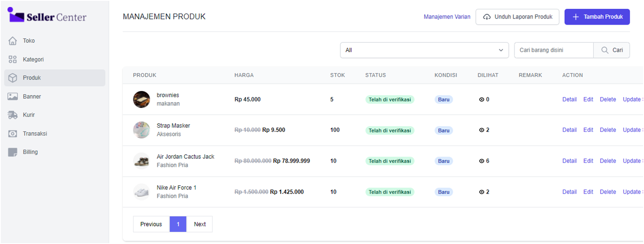Click the eye icon in brownies row

click(482, 100)
